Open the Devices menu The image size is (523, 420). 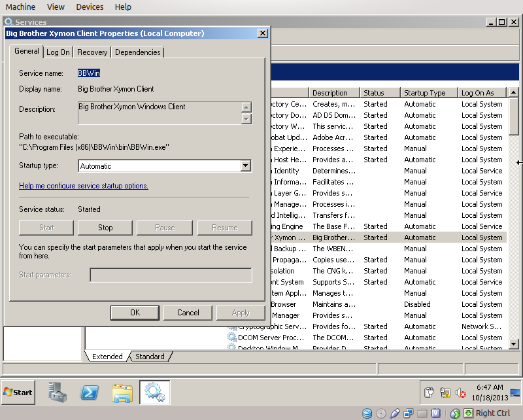[90, 7]
